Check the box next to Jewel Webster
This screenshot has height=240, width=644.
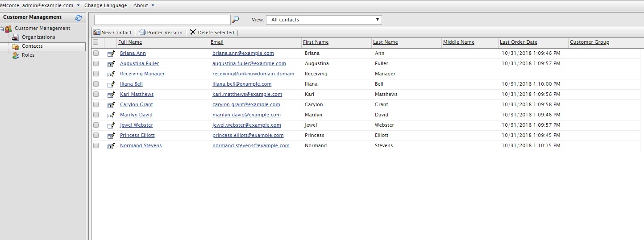point(96,125)
